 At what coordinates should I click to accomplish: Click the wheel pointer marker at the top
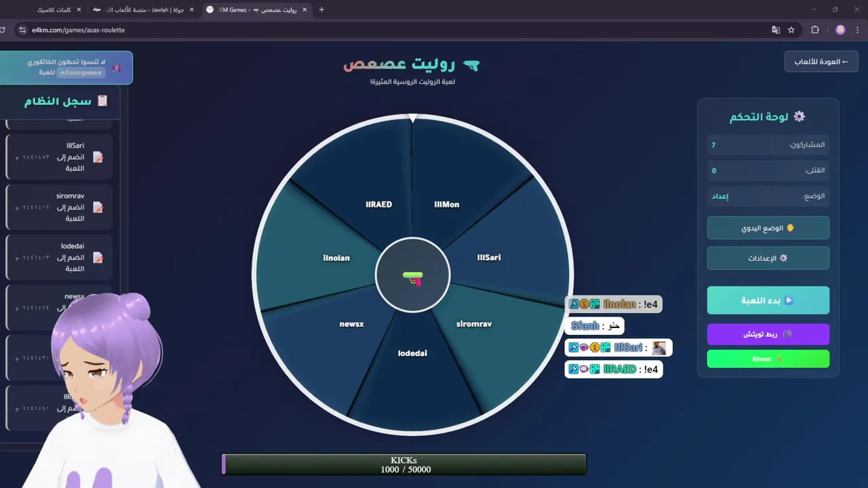[413, 119]
